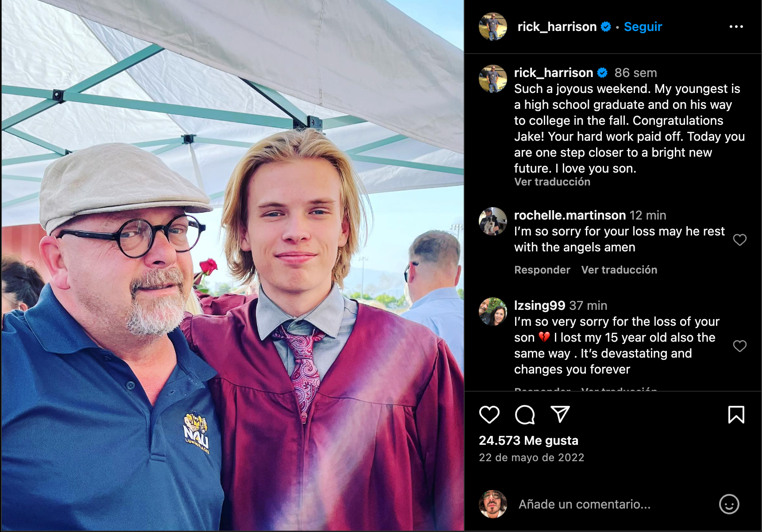Viewport: 762px width, 532px height.
Task: Reply to rochelle.martinson's comment
Action: pyautogui.click(x=542, y=270)
